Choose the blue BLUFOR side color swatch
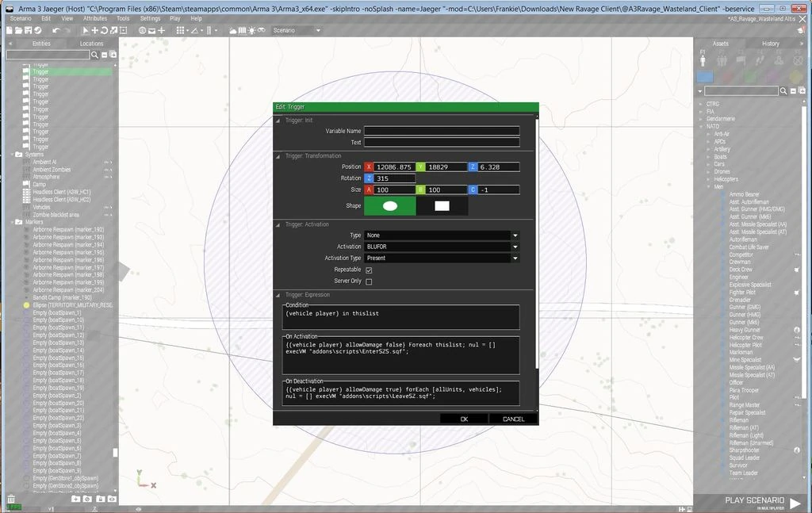The width and height of the screenshot is (812, 513). click(704, 77)
